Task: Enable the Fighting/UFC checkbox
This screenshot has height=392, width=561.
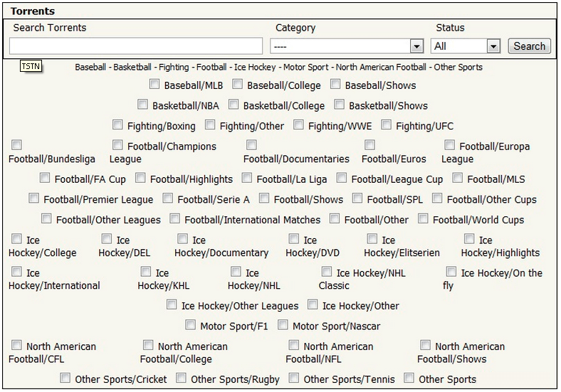Action: pos(386,125)
